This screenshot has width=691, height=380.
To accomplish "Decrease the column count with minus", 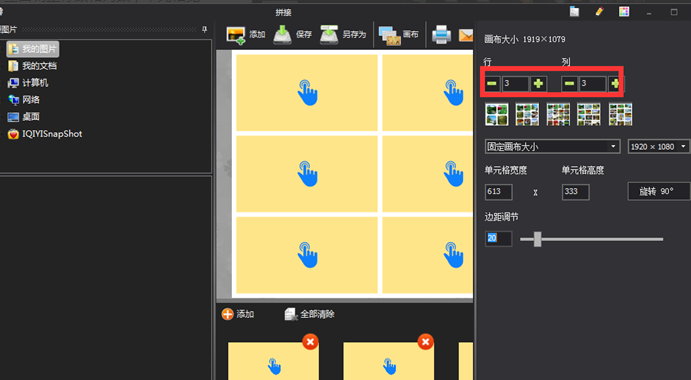I will tap(569, 83).
